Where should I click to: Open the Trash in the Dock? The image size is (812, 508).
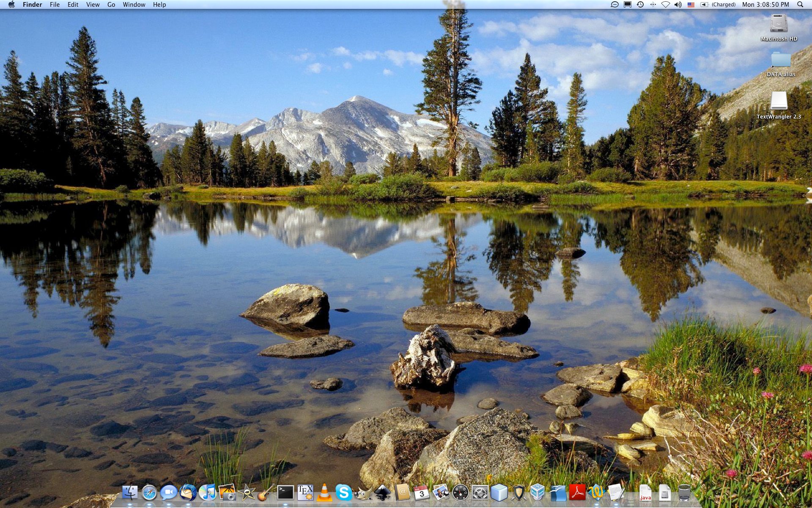684,493
